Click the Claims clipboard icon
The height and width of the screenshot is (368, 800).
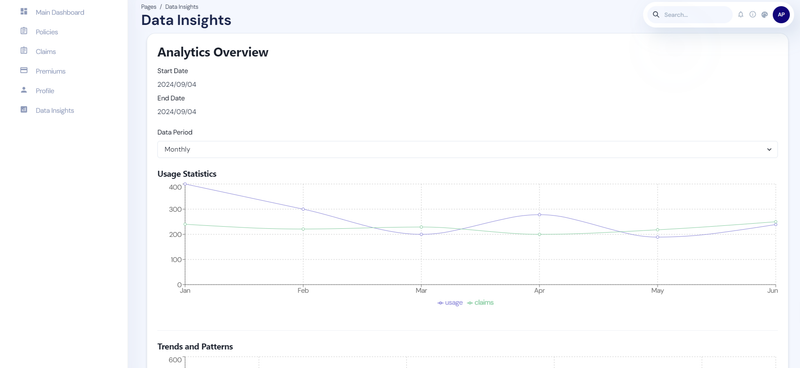tap(23, 51)
